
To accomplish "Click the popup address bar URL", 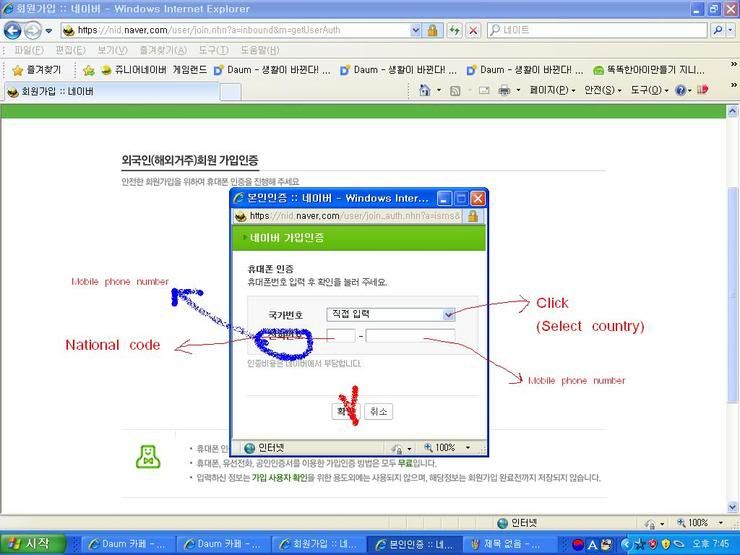I will tap(348, 216).
